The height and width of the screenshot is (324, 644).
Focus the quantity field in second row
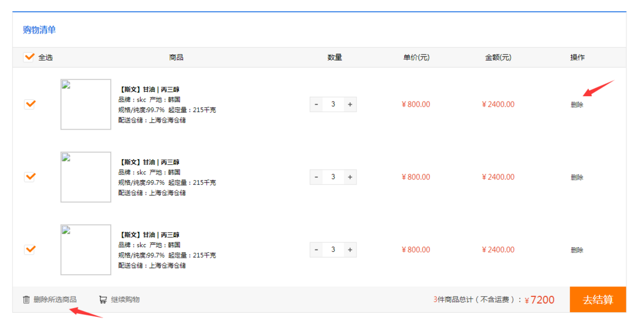tap(333, 177)
